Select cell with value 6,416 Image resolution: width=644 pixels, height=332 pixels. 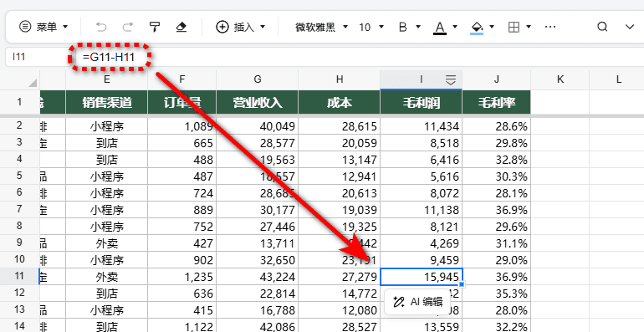[422, 160]
